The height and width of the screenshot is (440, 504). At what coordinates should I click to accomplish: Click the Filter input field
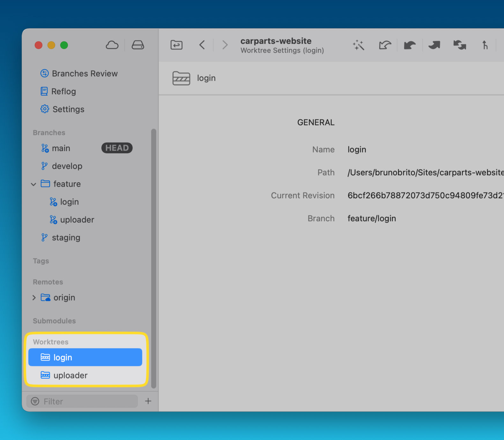click(x=86, y=401)
